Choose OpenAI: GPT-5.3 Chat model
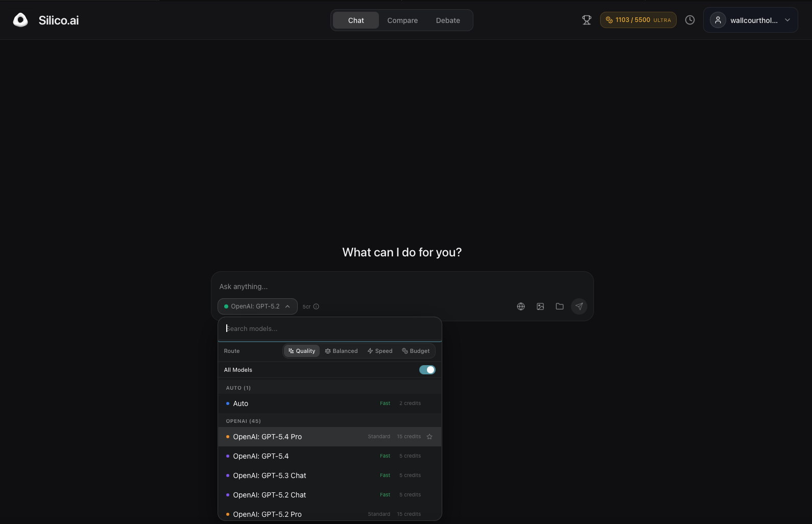812x524 pixels. pos(330,475)
